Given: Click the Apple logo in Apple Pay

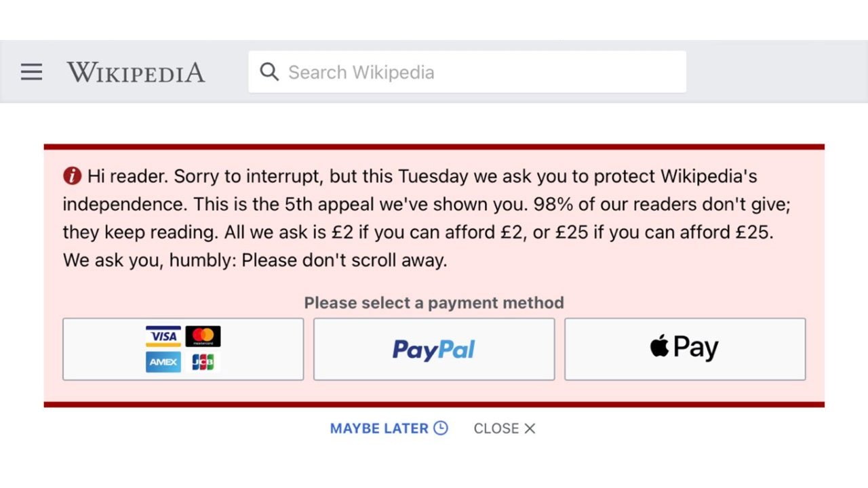Looking at the screenshot, I should (x=659, y=346).
